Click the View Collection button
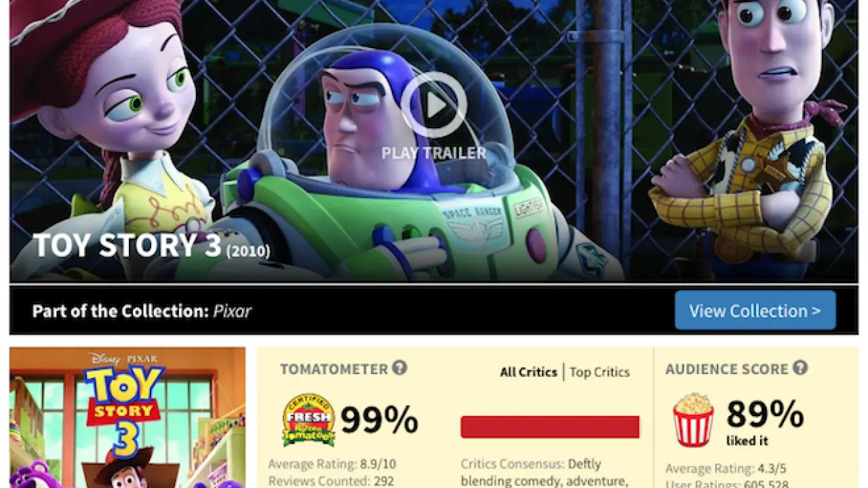868x488 pixels. pos(755,310)
